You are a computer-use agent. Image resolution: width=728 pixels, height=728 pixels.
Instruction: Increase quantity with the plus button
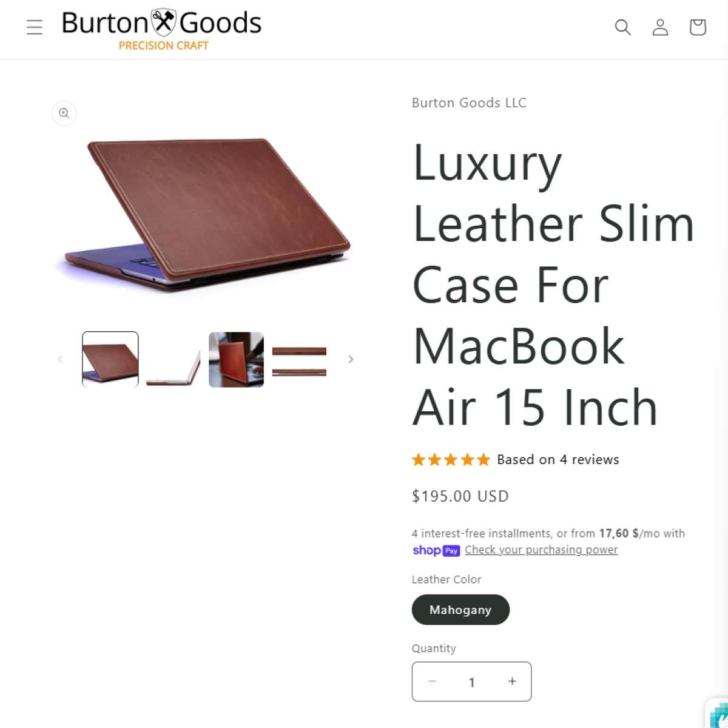coord(512,681)
